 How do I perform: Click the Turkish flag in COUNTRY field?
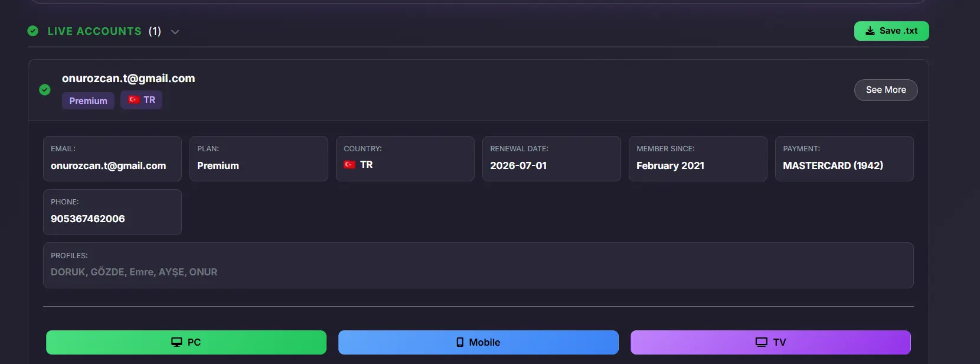(x=349, y=164)
